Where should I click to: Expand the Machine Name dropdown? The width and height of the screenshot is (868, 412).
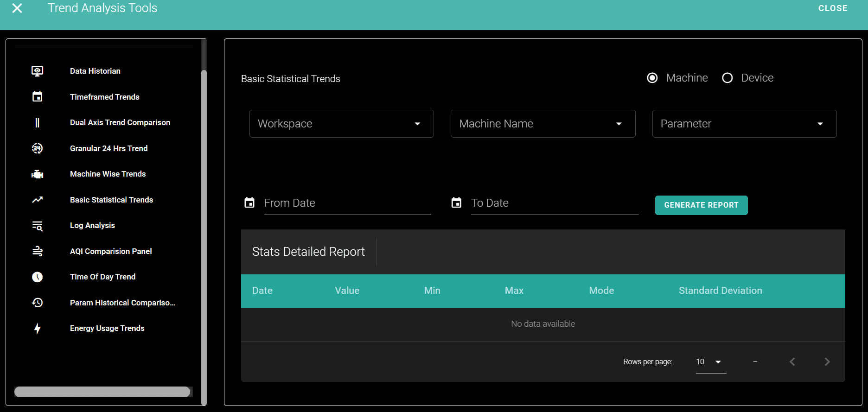click(542, 124)
